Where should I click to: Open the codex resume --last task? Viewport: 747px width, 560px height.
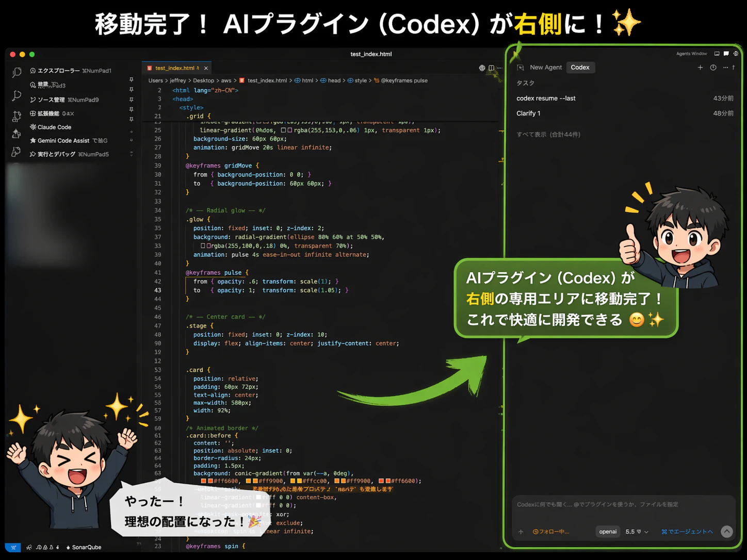[x=625, y=98]
